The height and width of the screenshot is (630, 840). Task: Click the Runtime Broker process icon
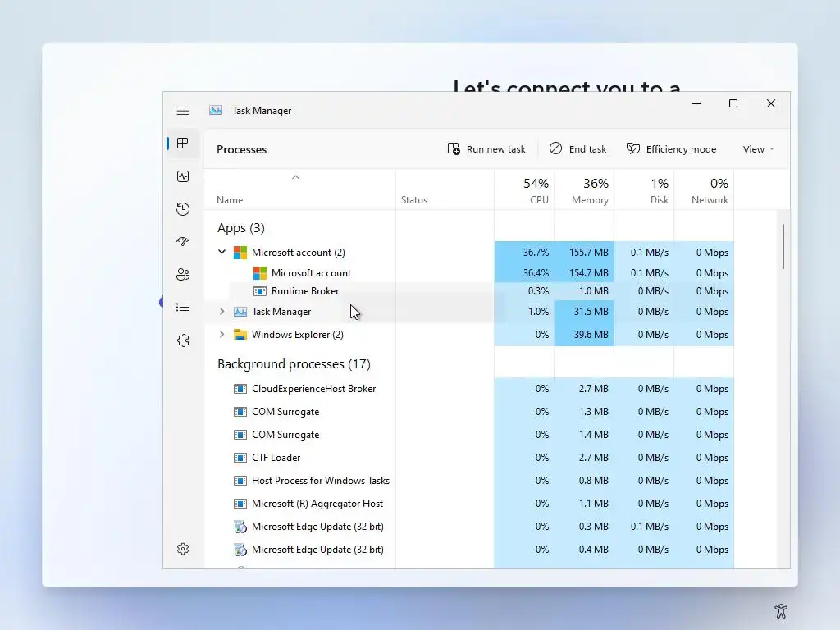[260, 291]
